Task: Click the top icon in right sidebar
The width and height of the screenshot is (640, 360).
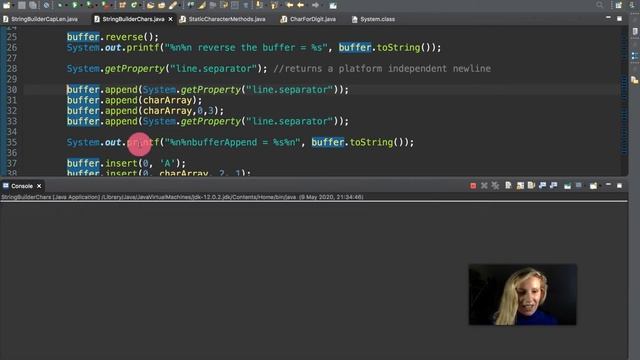Action: pyautogui.click(x=635, y=32)
